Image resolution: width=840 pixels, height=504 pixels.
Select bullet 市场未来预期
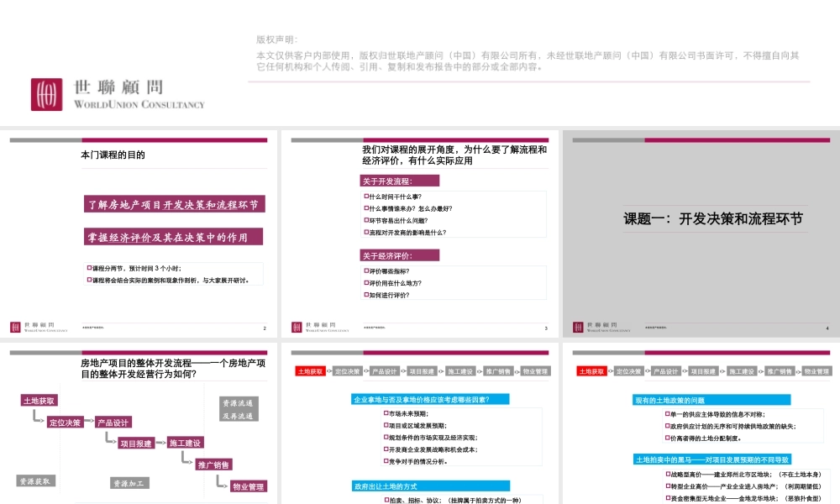pyautogui.click(x=406, y=413)
